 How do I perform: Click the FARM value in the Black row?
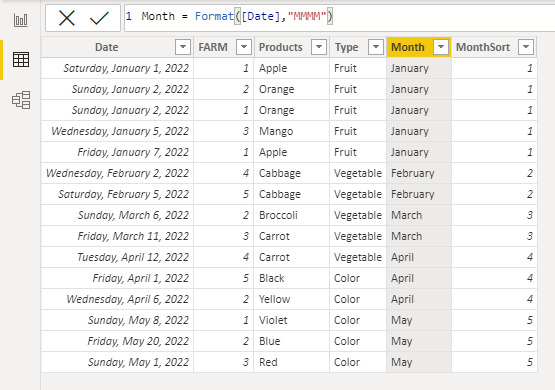tap(224, 278)
